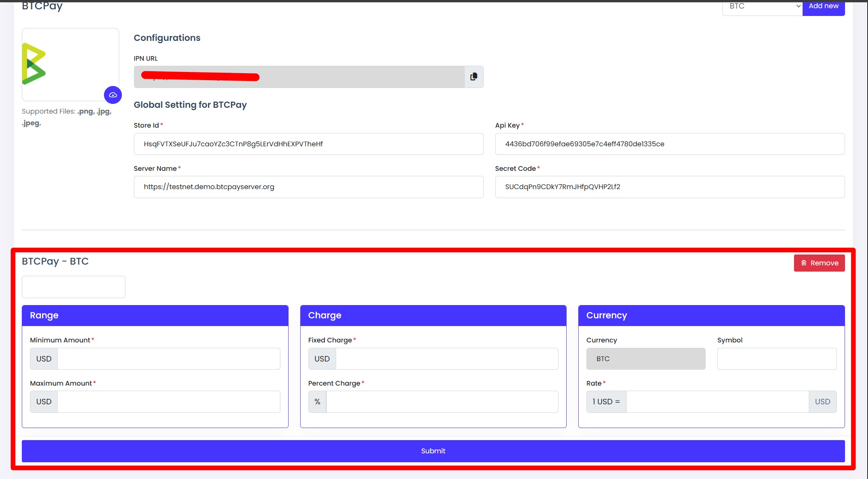Focus the Server Name field
Screen dimensions: 868x479
click(308, 187)
